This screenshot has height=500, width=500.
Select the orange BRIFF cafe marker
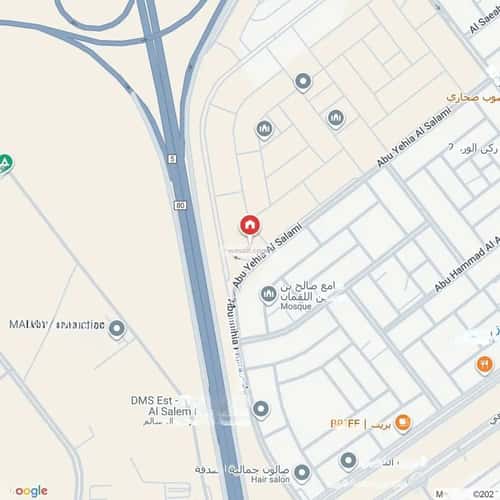[x=403, y=424]
